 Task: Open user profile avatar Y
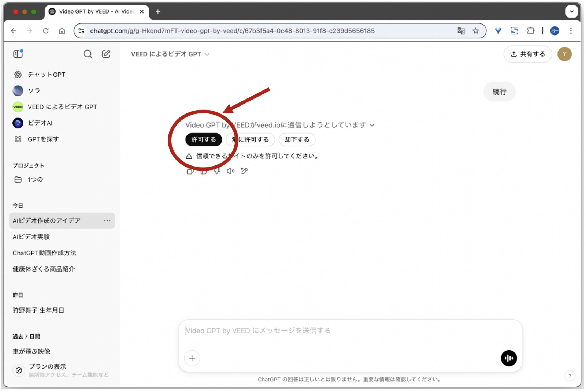click(564, 54)
